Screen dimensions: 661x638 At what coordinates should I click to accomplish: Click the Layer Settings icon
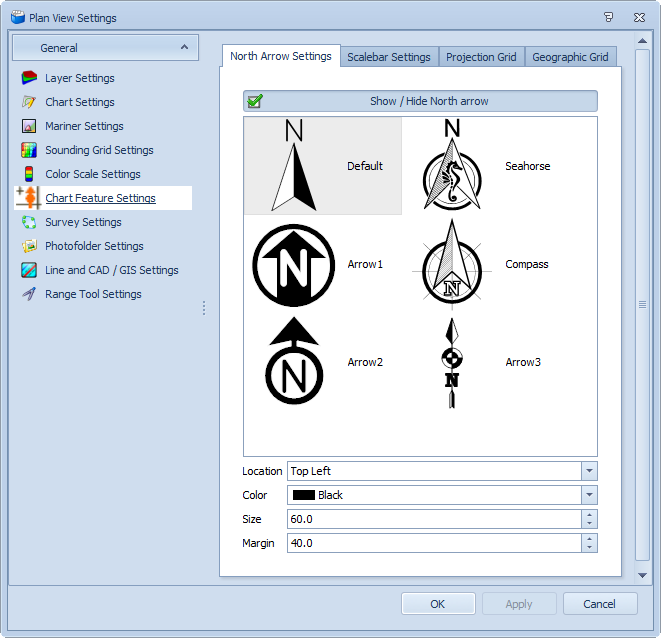pyautogui.click(x=29, y=78)
